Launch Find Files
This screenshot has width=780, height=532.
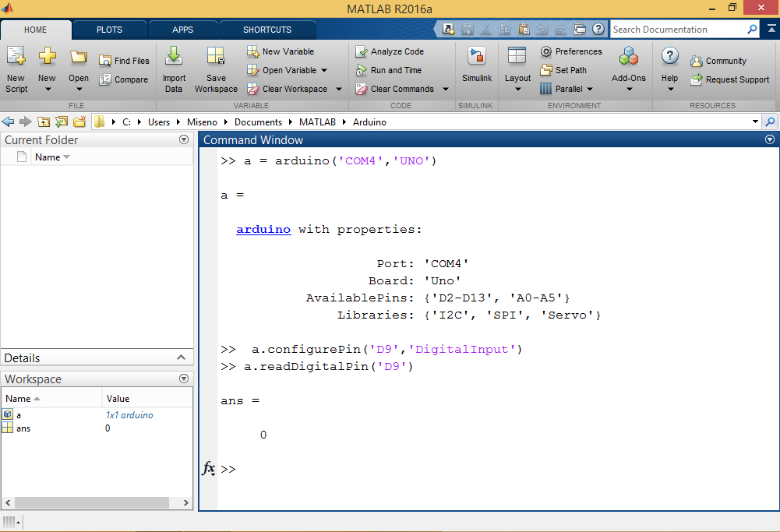pyautogui.click(x=125, y=61)
